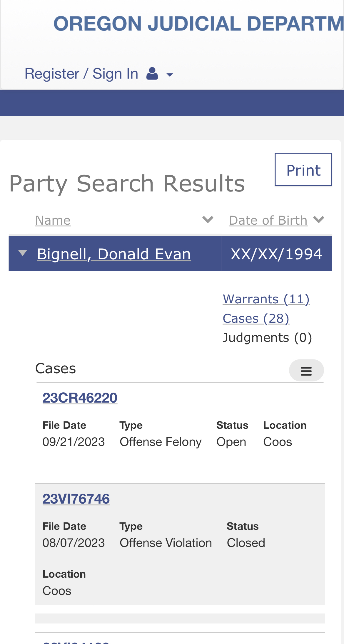Select the Offense Violation case row
Screen dimensions: 344x644
point(180,544)
